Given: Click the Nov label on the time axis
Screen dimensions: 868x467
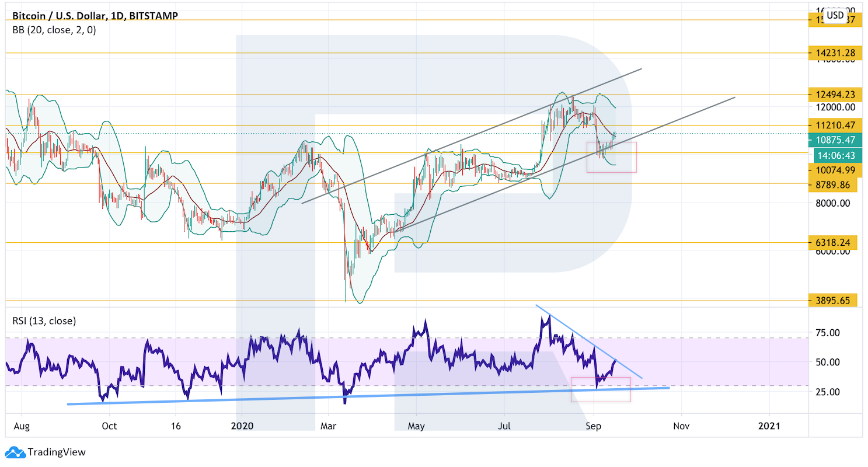Looking at the screenshot, I should (x=681, y=426).
